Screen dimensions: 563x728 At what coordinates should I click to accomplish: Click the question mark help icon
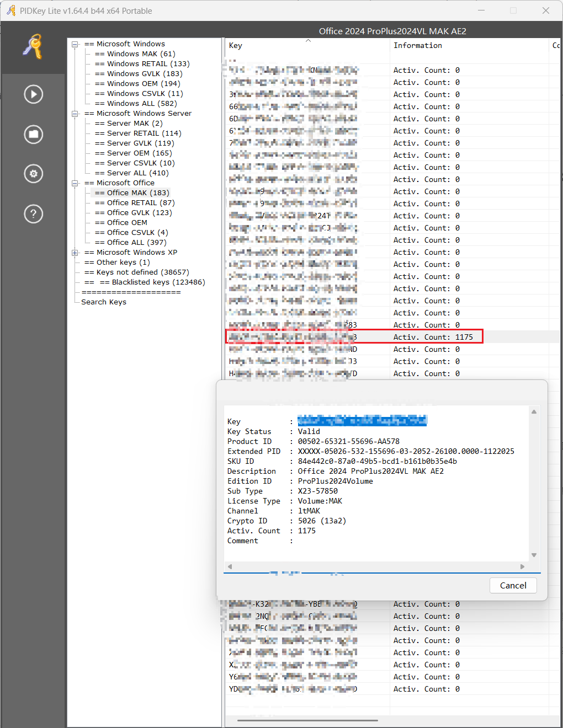click(34, 213)
